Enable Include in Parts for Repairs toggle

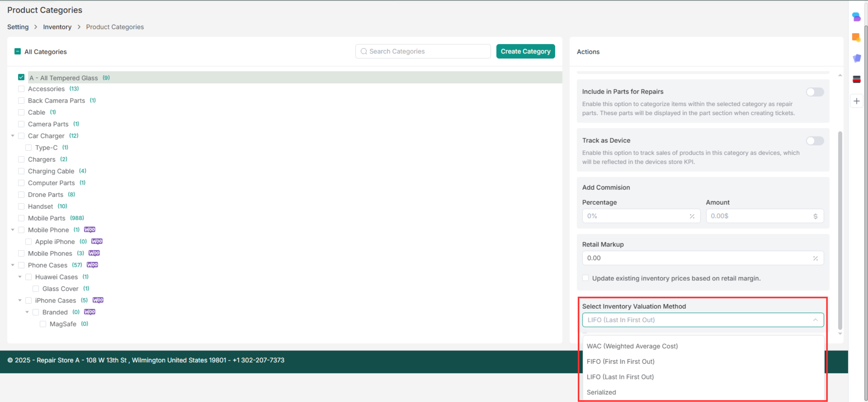coord(815,92)
